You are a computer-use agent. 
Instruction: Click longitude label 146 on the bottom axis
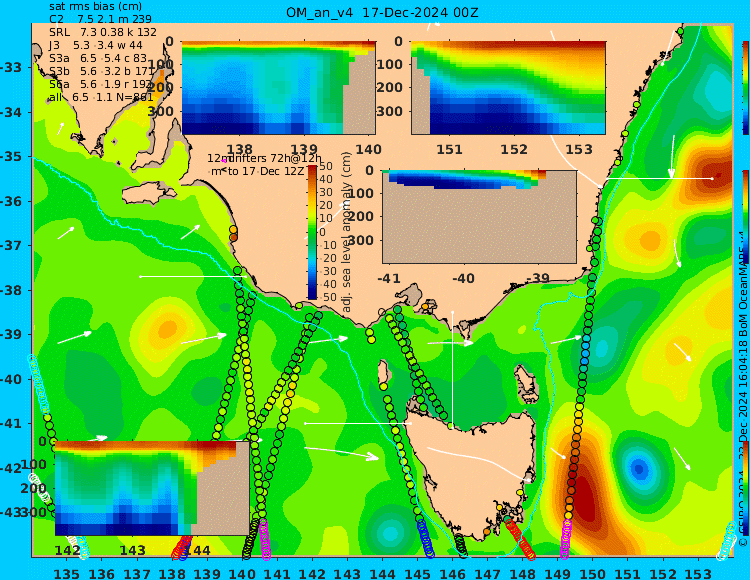click(452, 573)
